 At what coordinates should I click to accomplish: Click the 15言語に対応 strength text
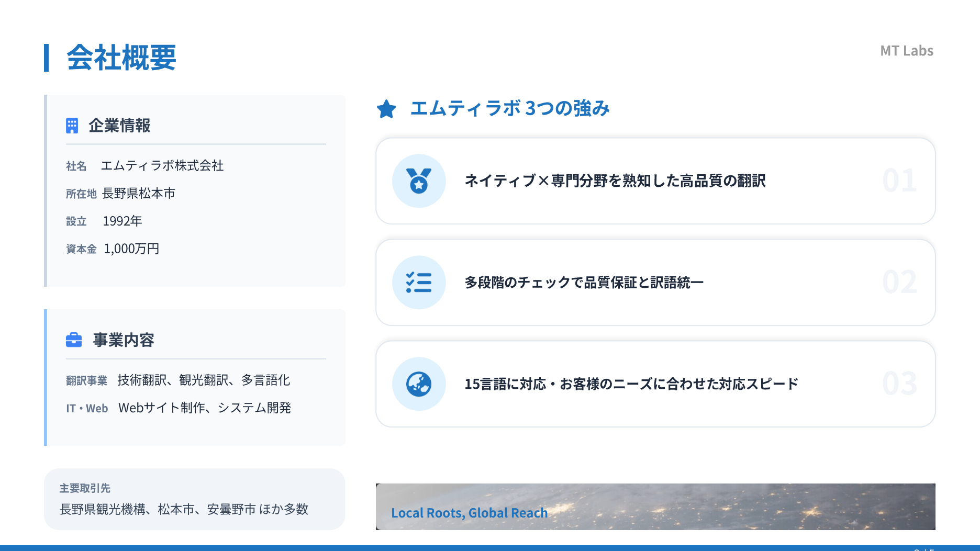[631, 384]
